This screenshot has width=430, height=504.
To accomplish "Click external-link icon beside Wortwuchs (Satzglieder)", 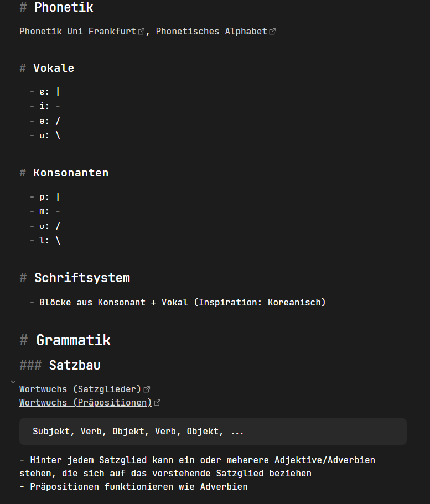I will coord(147,389).
